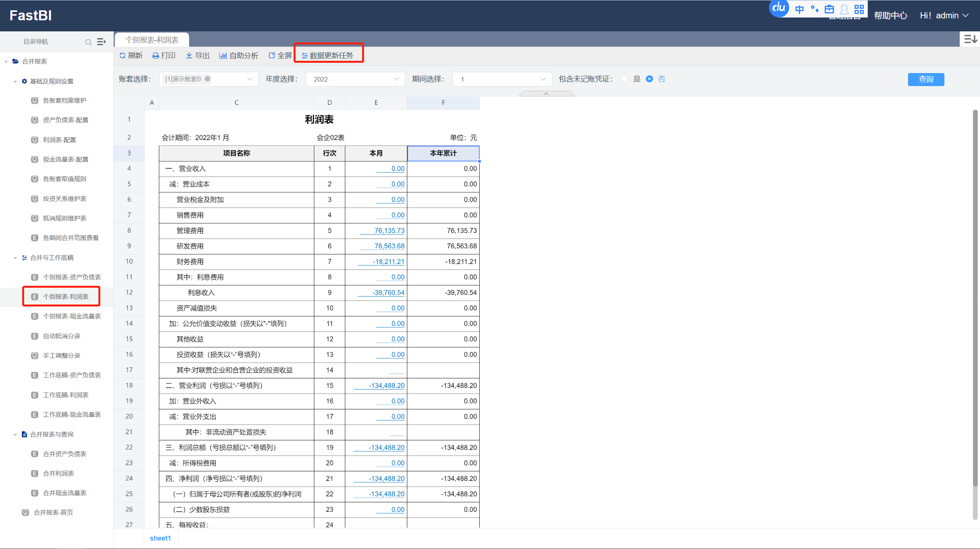Viewport: 980px width, 549px height.
Task: Click the search icon in directory navigation
Action: tap(88, 42)
